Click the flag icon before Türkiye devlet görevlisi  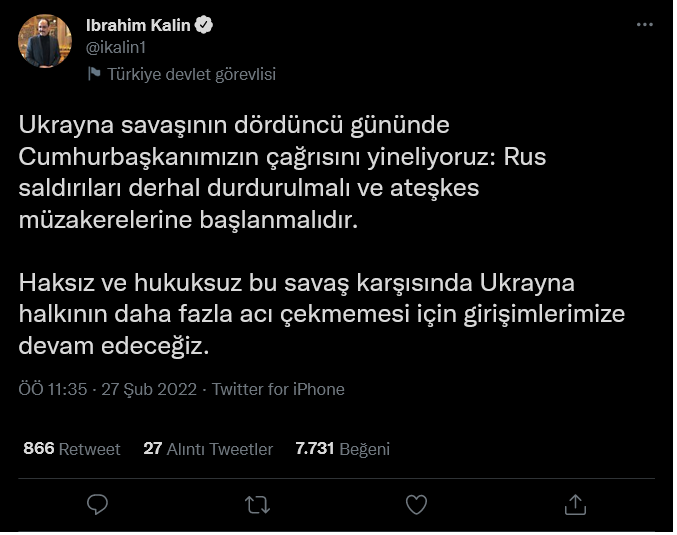click(94, 73)
